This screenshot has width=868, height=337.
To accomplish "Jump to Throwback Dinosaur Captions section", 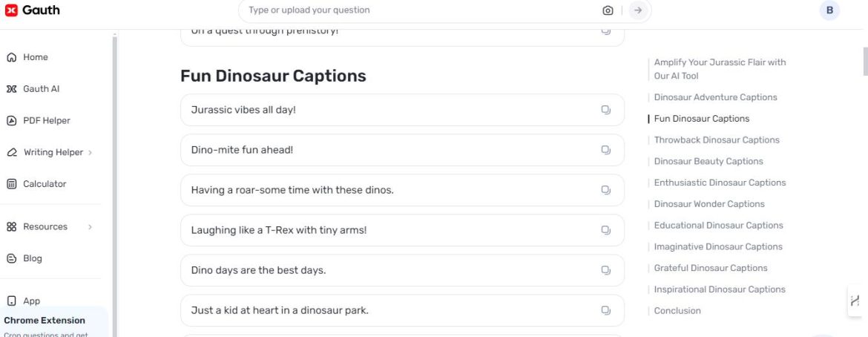I will [717, 140].
